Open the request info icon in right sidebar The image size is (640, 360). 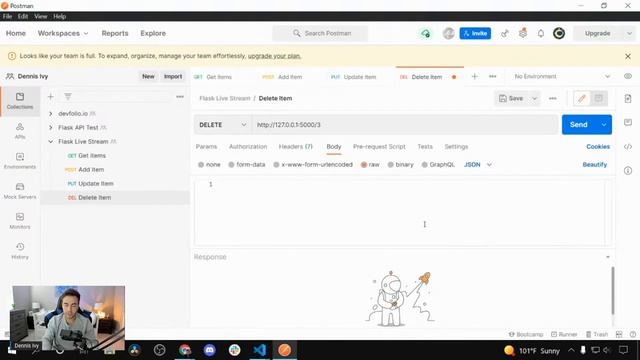[x=628, y=171]
